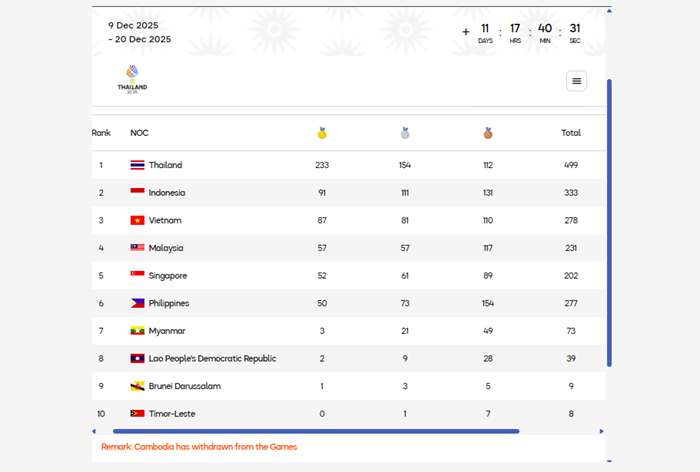Click the Thailand 2025 games logo
This screenshot has width=700, height=472.
tap(132, 78)
